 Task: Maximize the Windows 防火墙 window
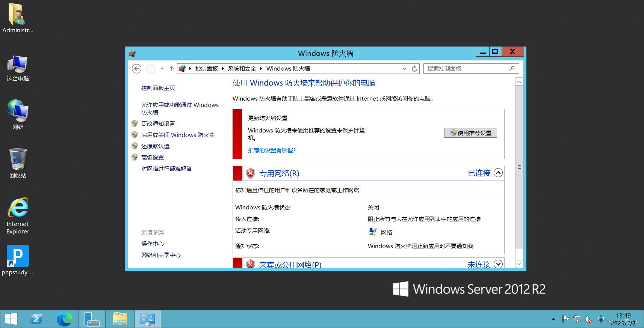[495, 52]
